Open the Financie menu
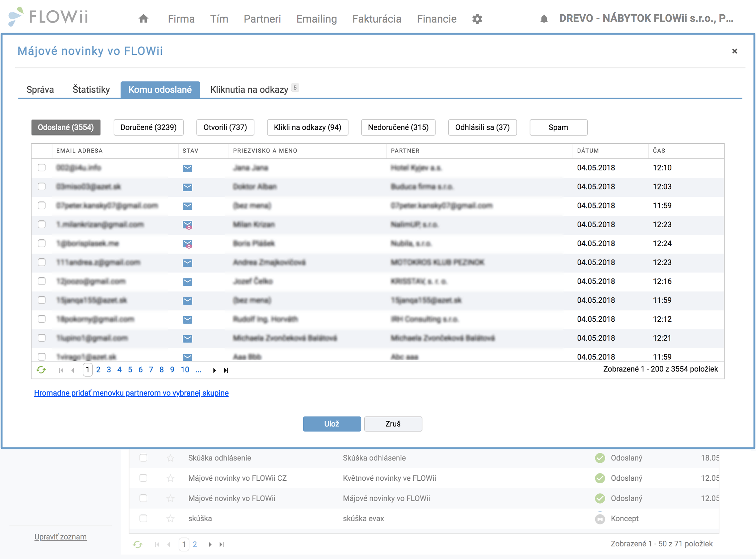This screenshot has width=756, height=559. [437, 19]
